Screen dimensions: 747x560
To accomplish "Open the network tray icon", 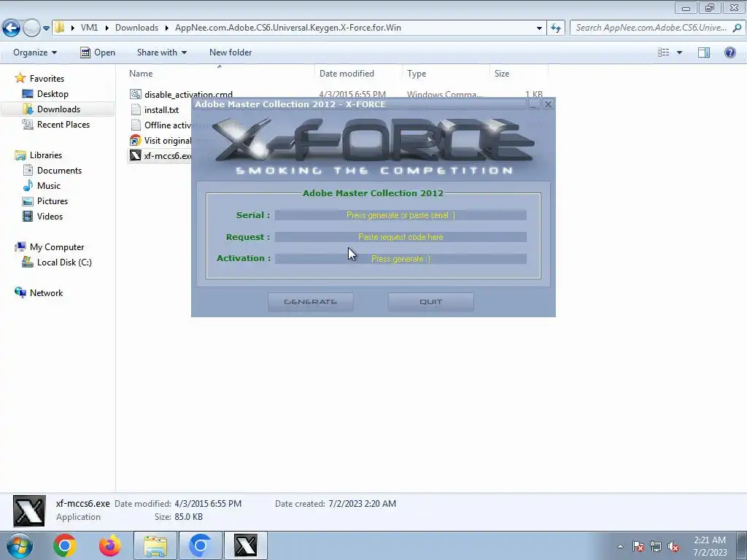I will point(656,546).
